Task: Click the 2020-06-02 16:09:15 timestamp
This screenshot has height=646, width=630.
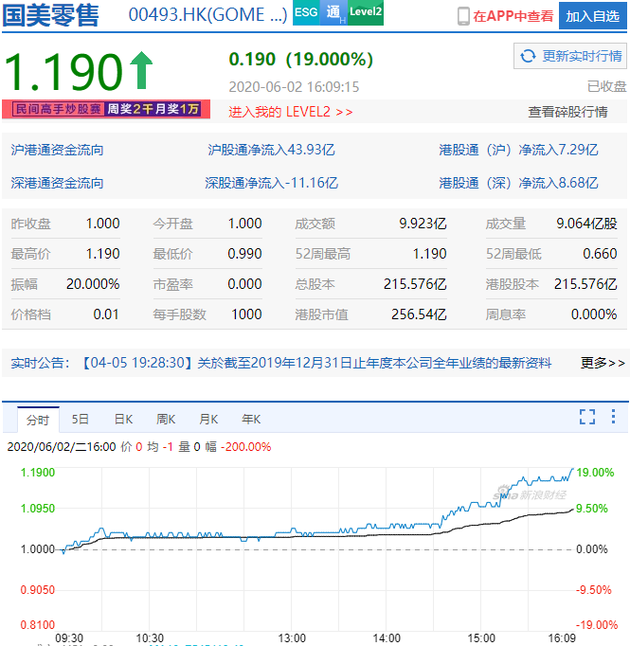Action: pos(294,87)
